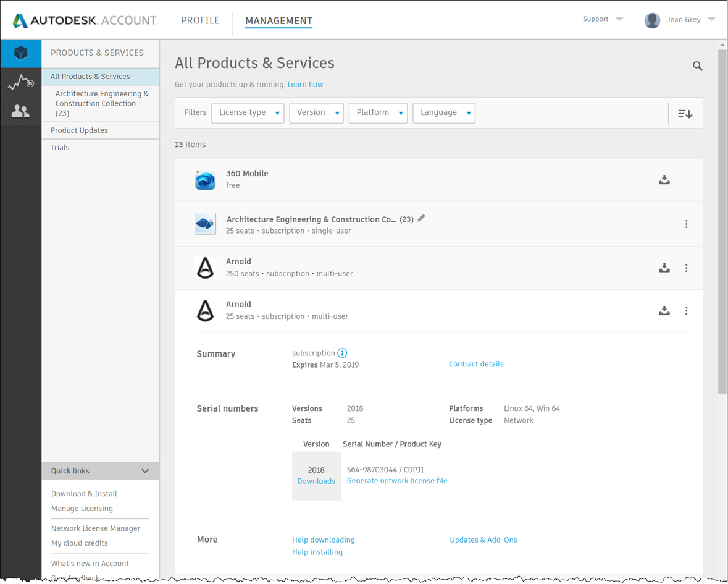Open the Jean Grey account menu
728x584 pixels.
tap(684, 20)
